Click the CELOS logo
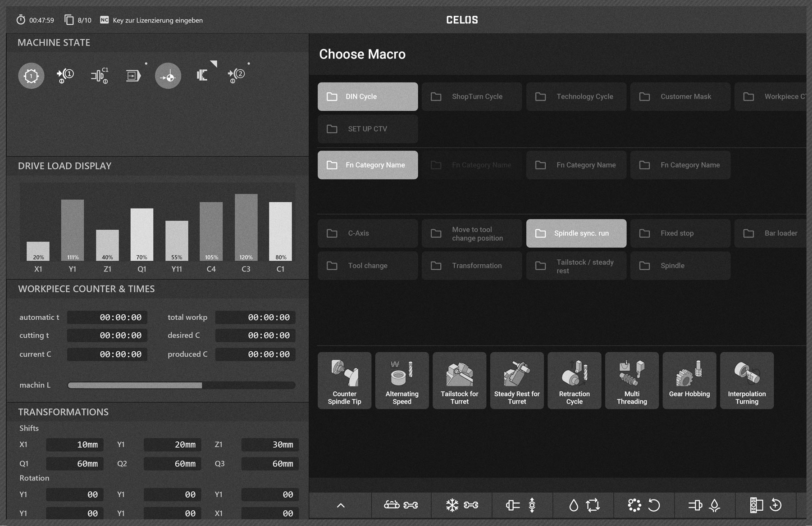This screenshot has height=526, width=812. (x=462, y=20)
